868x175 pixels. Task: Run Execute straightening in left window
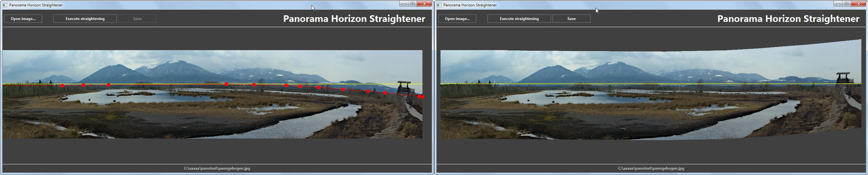(x=85, y=19)
